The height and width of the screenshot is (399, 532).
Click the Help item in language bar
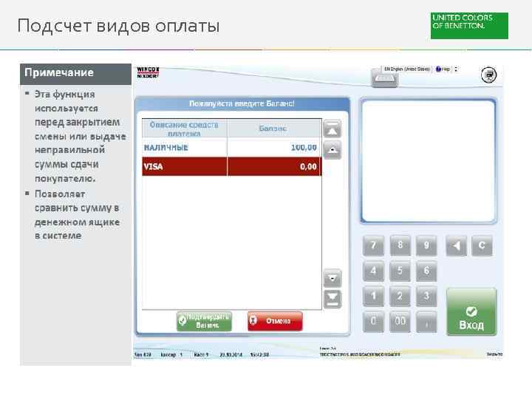click(443, 69)
